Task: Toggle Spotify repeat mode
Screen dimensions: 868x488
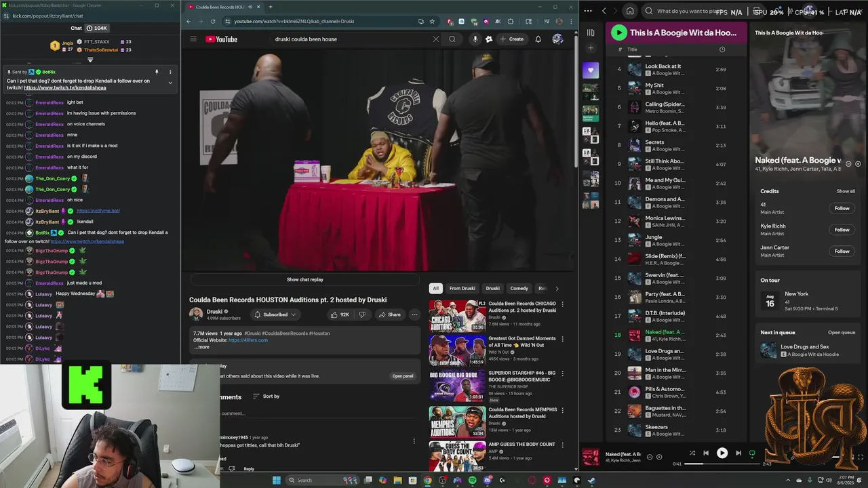Action: tap(752, 453)
